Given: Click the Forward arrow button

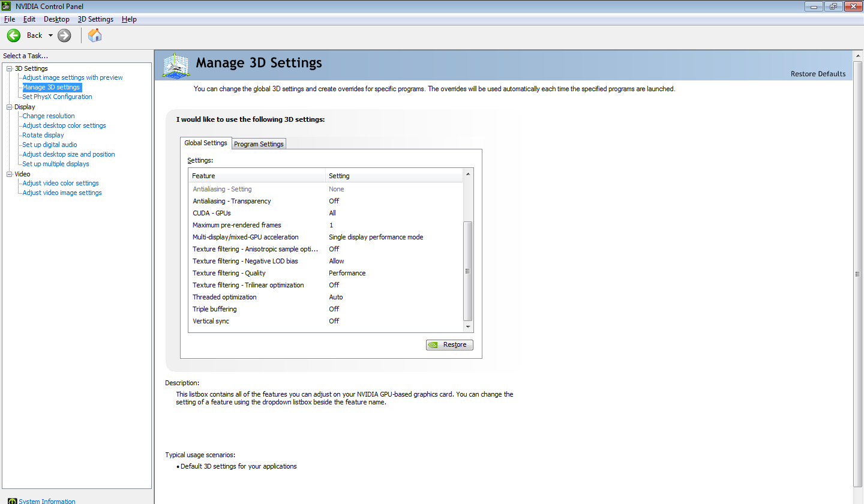Looking at the screenshot, I should click(64, 35).
